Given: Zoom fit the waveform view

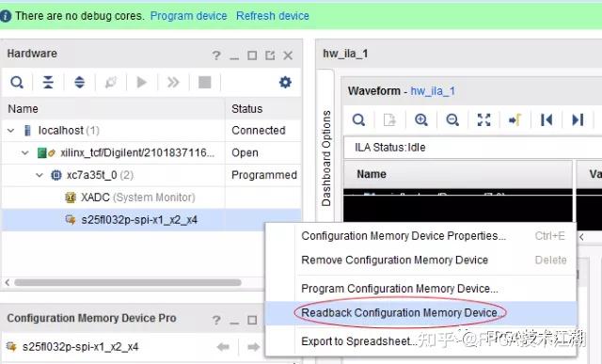Looking at the screenshot, I should click(483, 119).
